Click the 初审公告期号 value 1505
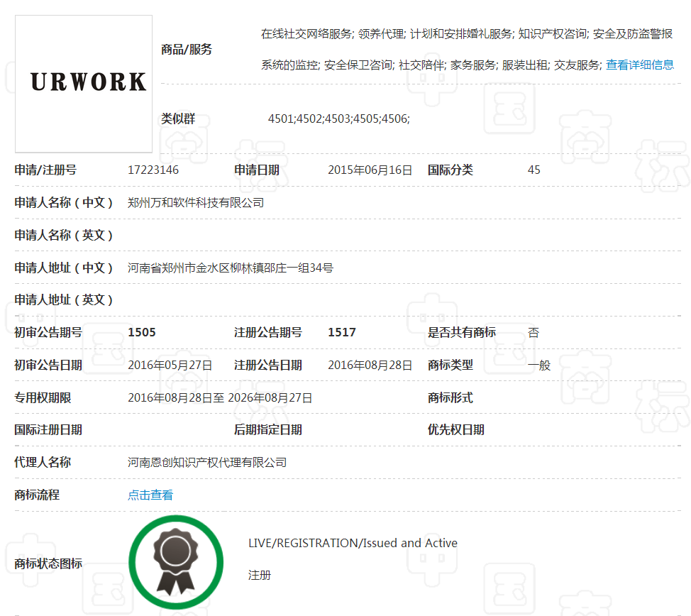This screenshot has height=616, width=691. click(138, 332)
